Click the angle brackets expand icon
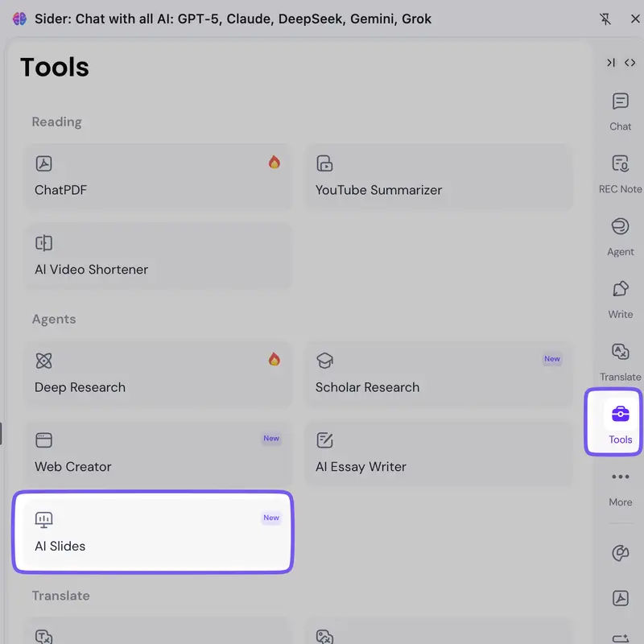 click(630, 63)
